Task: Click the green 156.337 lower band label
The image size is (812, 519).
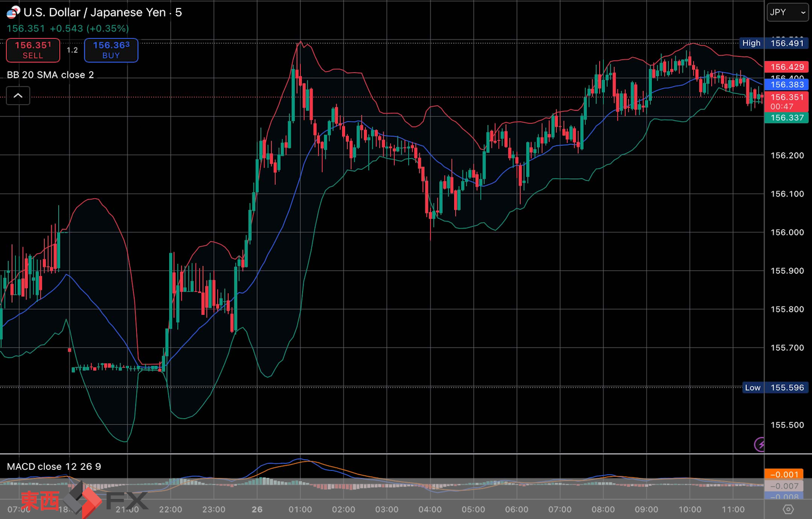Action: [787, 117]
